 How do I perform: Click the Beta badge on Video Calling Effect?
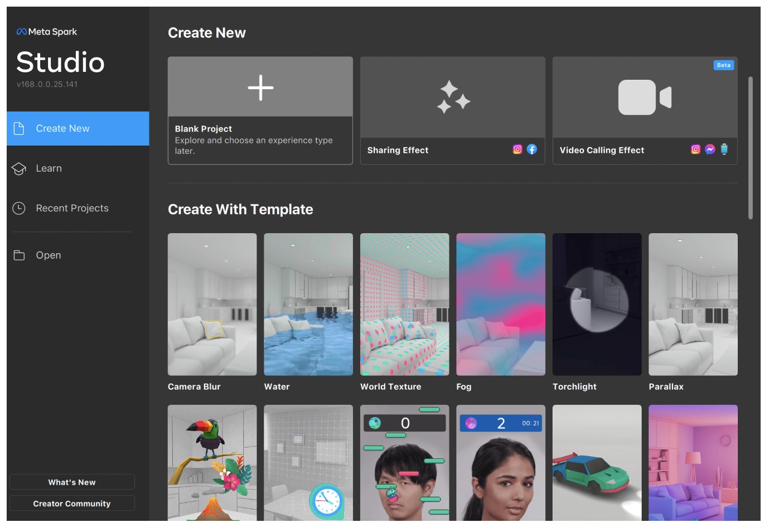[x=723, y=65]
